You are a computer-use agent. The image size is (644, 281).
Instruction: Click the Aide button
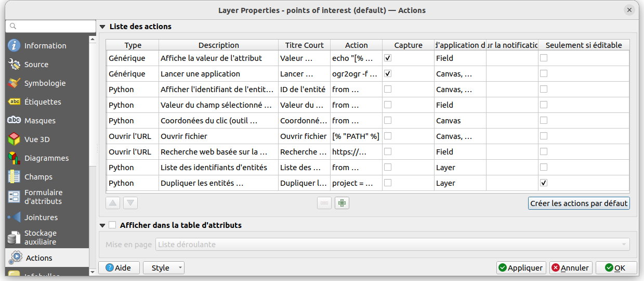[119, 267]
